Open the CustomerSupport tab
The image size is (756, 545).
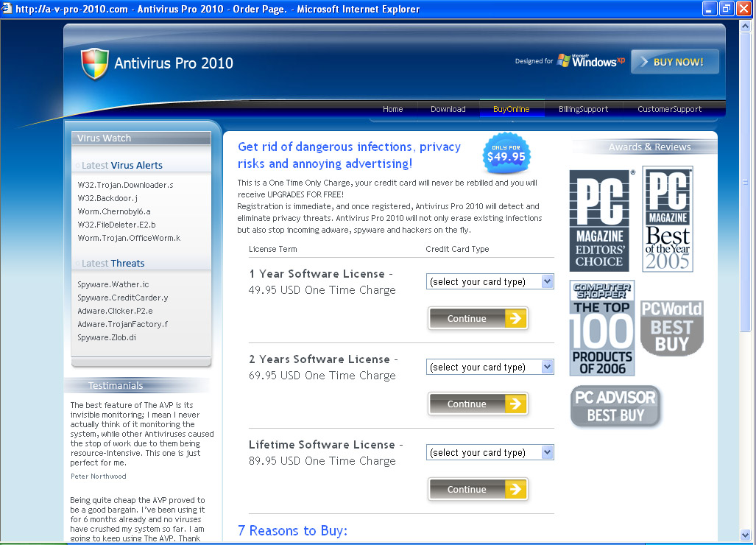[x=669, y=109]
